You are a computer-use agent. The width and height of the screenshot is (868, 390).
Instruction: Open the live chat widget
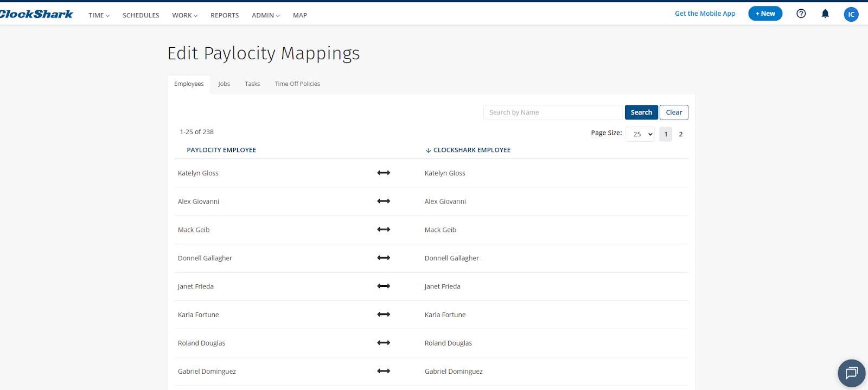click(851, 373)
